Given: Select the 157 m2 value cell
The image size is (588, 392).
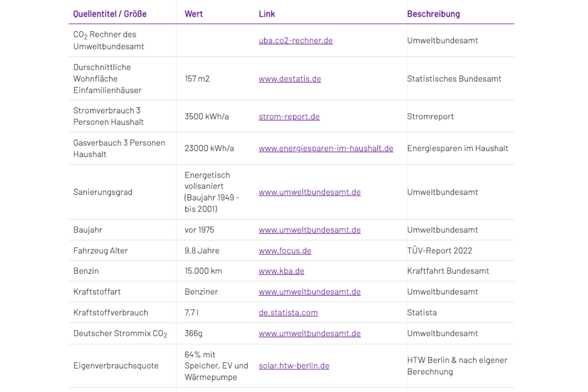Looking at the screenshot, I should 197,79.
